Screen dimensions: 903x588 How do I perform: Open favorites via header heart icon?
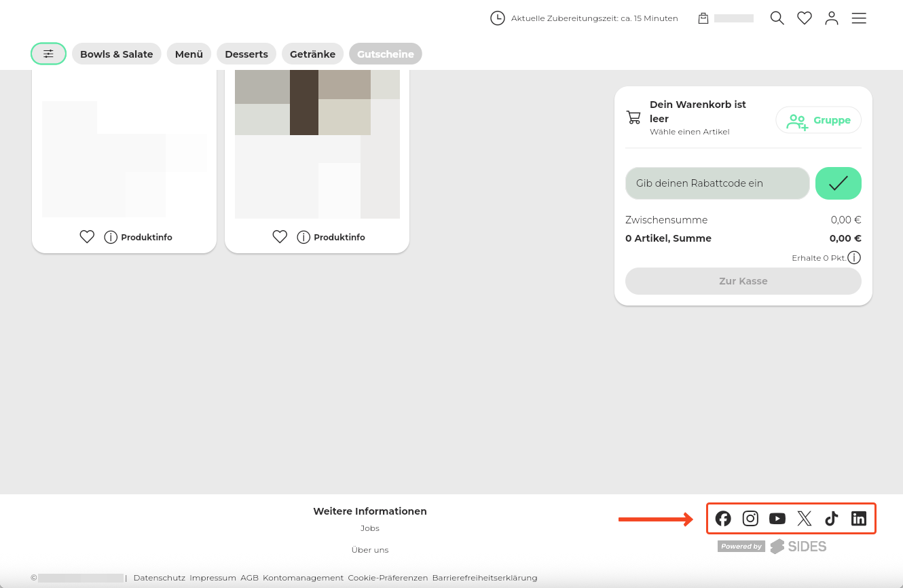click(x=805, y=18)
